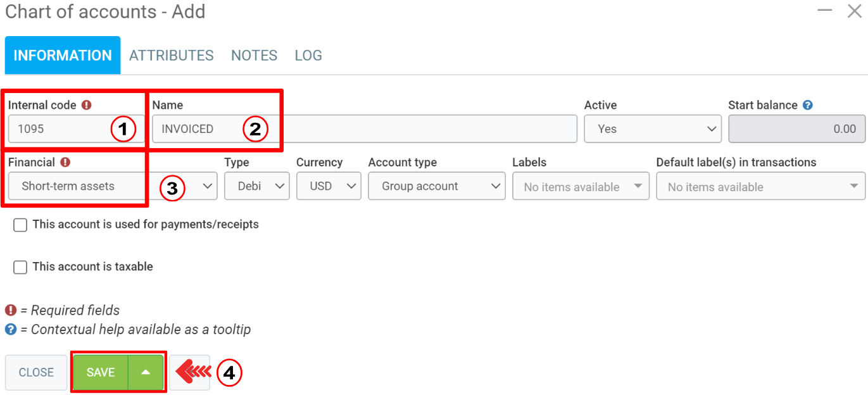This screenshot has height=395, width=868.
Task: Go to the LOG tab
Action: (x=308, y=56)
